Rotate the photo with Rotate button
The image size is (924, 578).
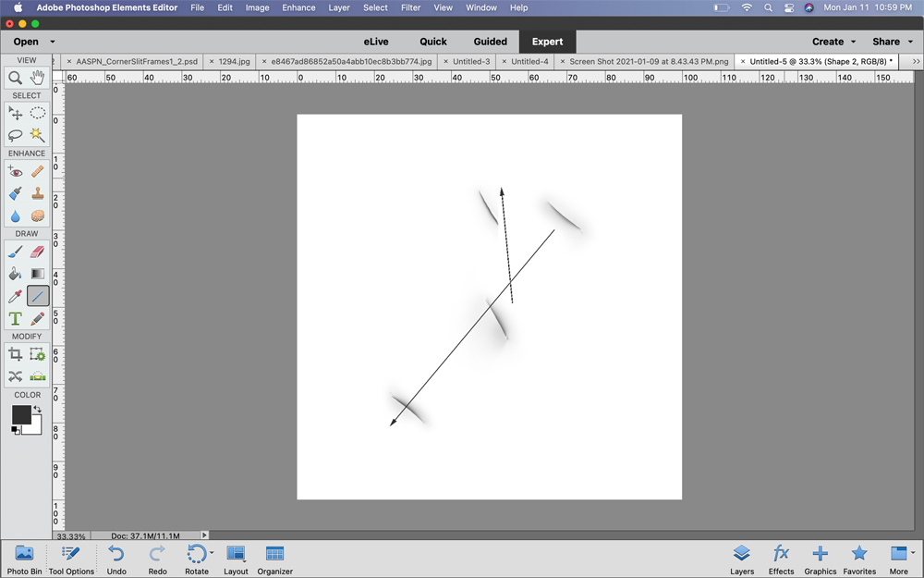[x=196, y=560]
